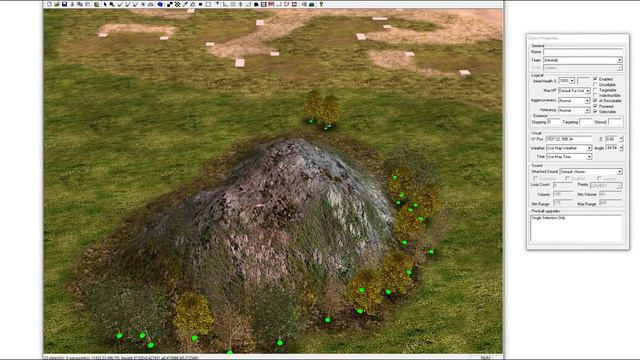This screenshot has width=640, height=360.
Task: Click the black pentagon building icon
Action: (x=256, y=4)
